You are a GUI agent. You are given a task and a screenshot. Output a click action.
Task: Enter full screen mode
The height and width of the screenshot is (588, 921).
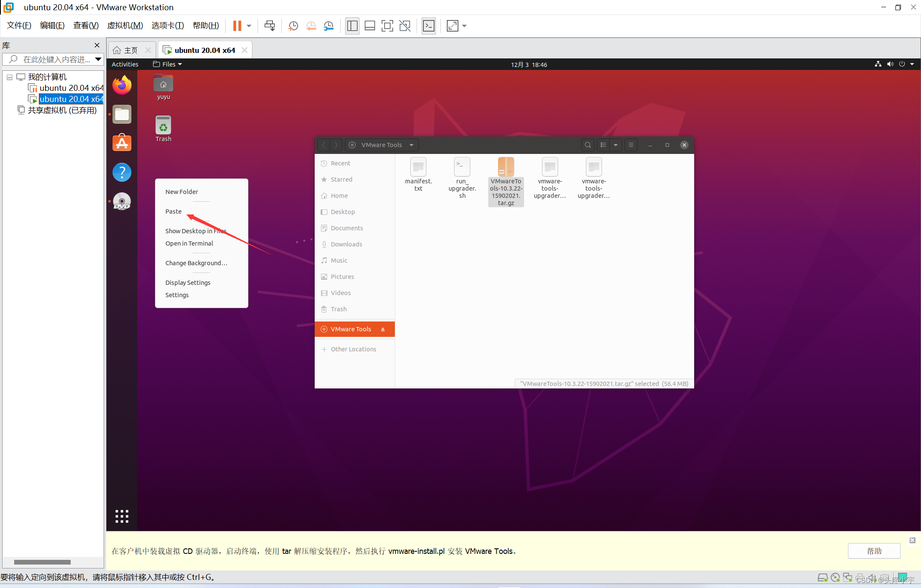387,26
